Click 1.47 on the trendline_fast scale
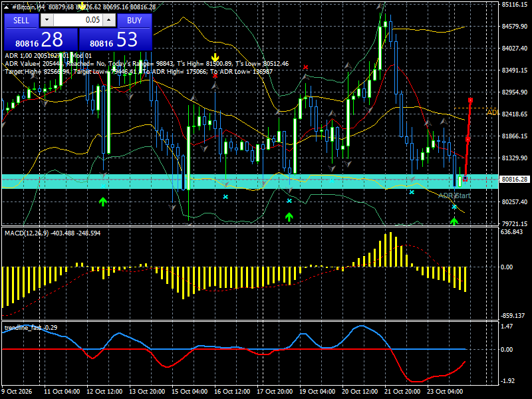 507,327
